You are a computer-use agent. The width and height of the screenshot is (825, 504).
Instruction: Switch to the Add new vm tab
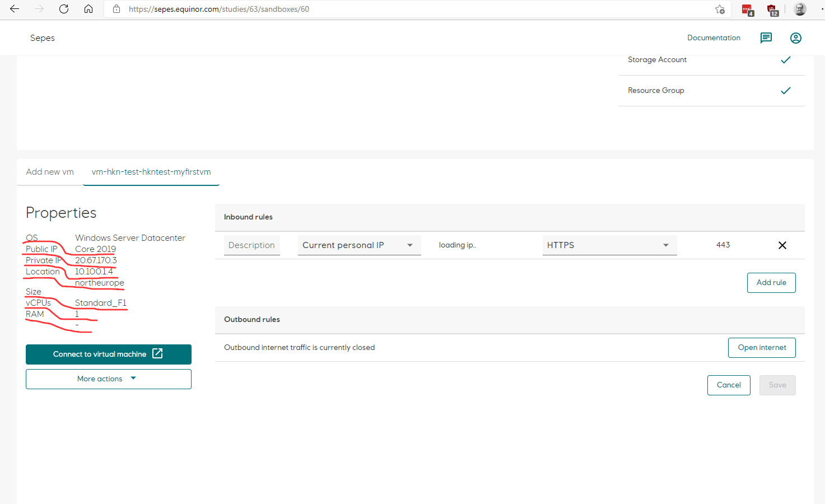point(49,172)
